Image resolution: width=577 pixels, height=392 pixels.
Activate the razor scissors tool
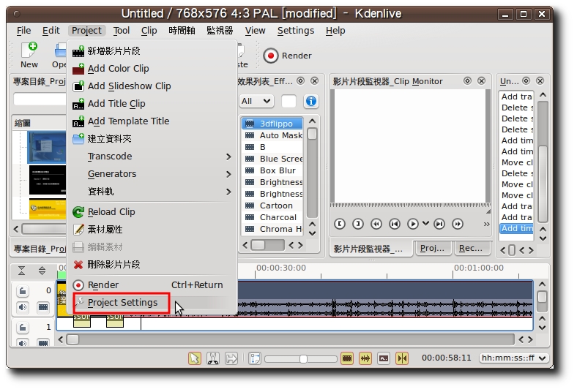(x=213, y=358)
